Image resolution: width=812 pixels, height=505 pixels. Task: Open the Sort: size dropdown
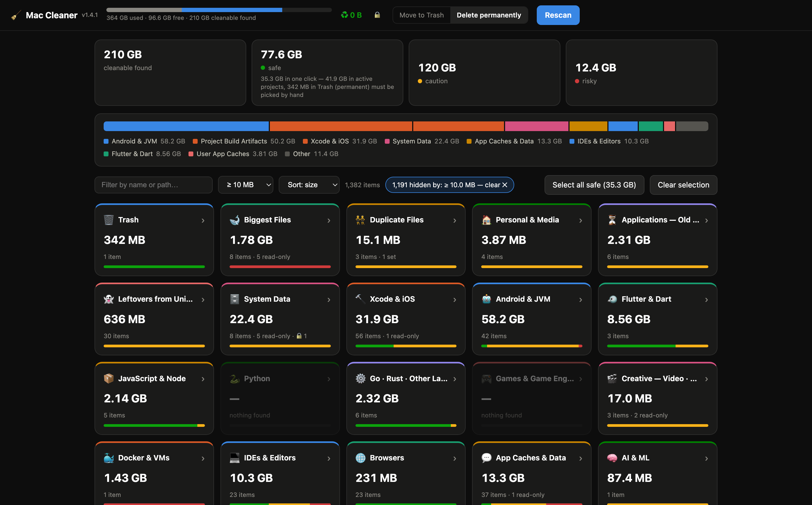[309, 185]
